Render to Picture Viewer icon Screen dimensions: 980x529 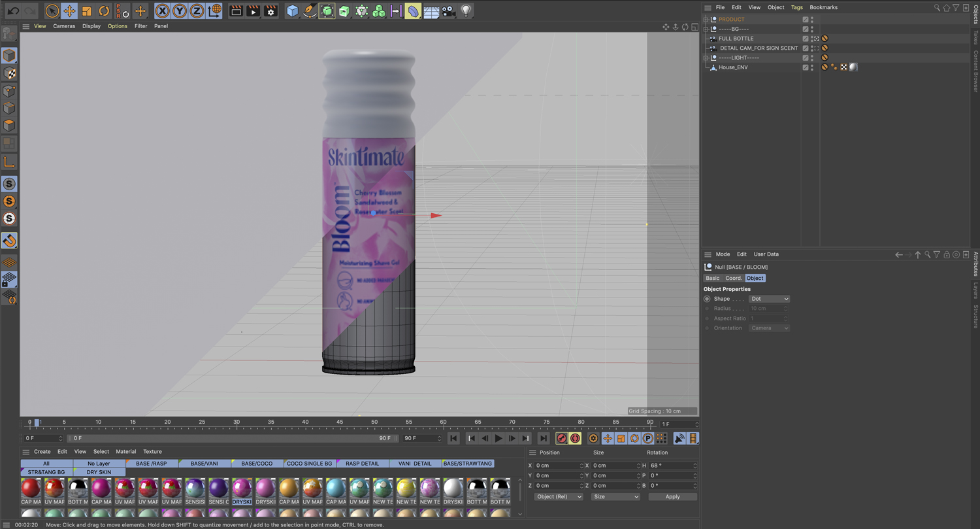(253, 11)
